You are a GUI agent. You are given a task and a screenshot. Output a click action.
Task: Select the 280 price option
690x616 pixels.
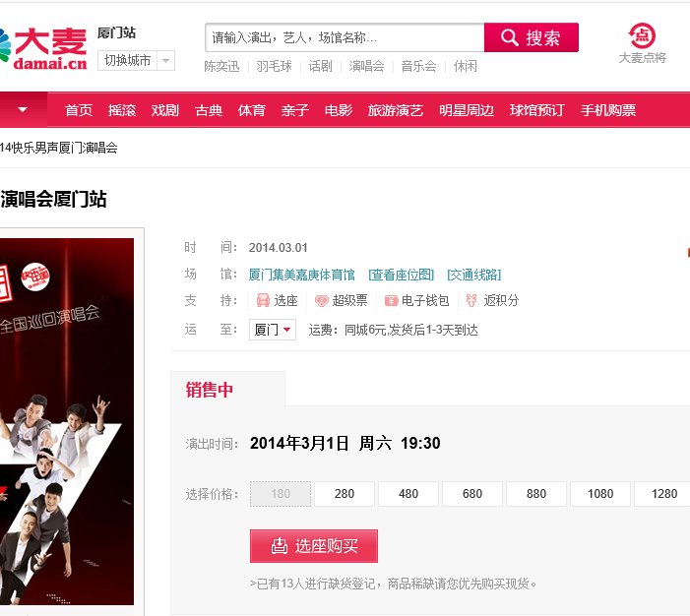[x=345, y=494]
